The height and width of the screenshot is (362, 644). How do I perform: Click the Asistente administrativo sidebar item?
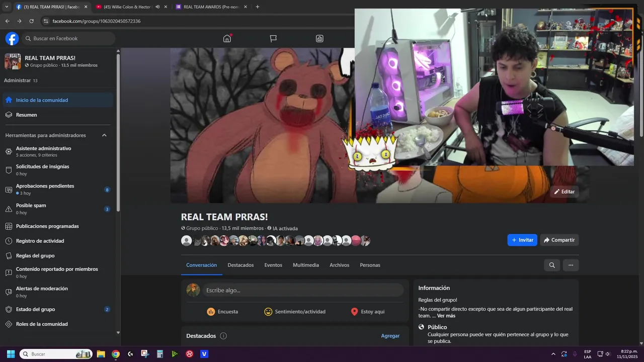(58, 151)
